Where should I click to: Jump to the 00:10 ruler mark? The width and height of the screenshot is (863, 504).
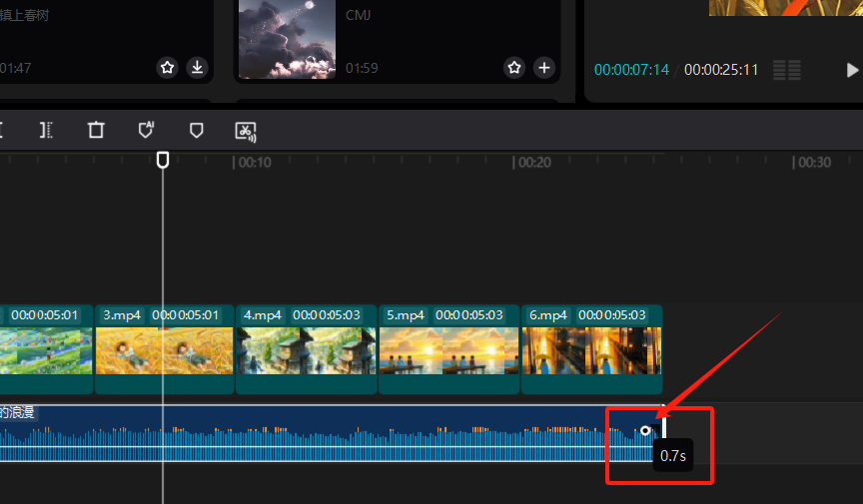[x=252, y=163]
